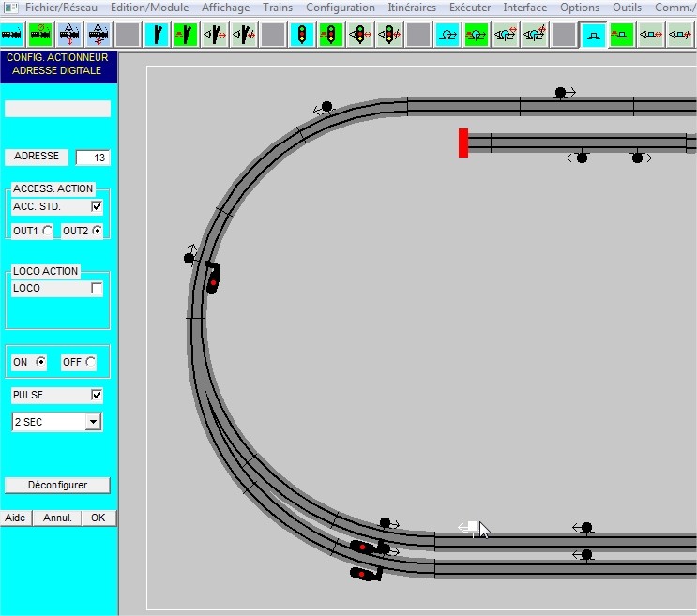
Task: Click the signal icon with red double arrow
Action: 360,34
